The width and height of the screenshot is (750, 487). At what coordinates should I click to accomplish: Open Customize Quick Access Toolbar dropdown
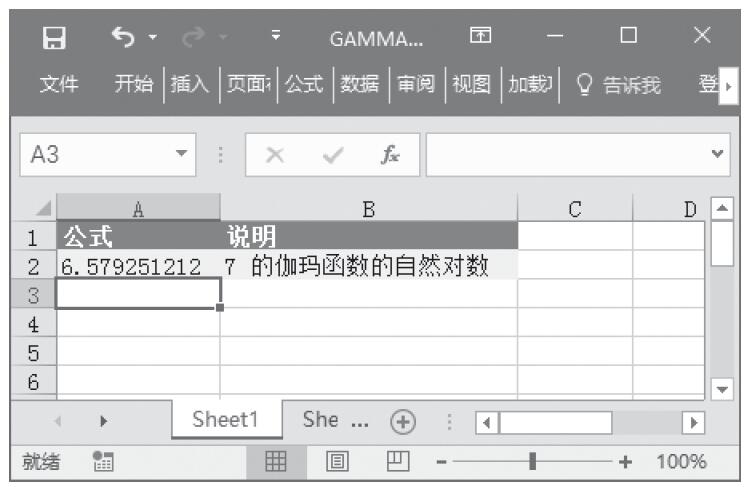(x=275, y=40)
